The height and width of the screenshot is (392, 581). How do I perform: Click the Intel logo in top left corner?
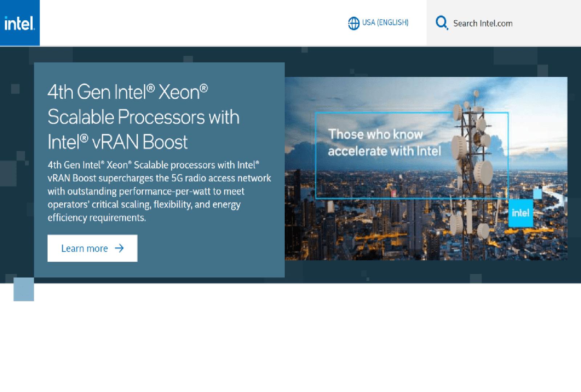(x=20, y=23)
